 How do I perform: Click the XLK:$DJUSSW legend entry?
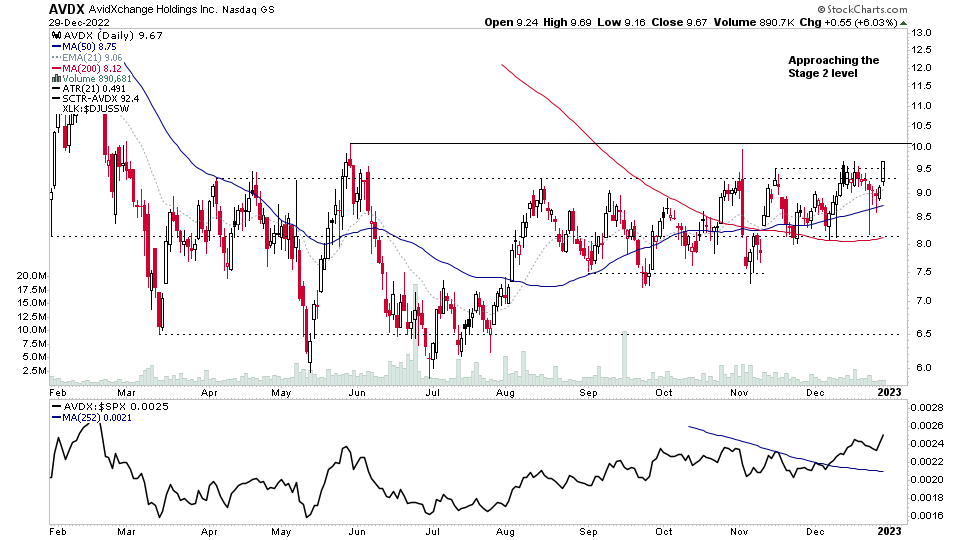pyautogui.click(x=96, y=109)
